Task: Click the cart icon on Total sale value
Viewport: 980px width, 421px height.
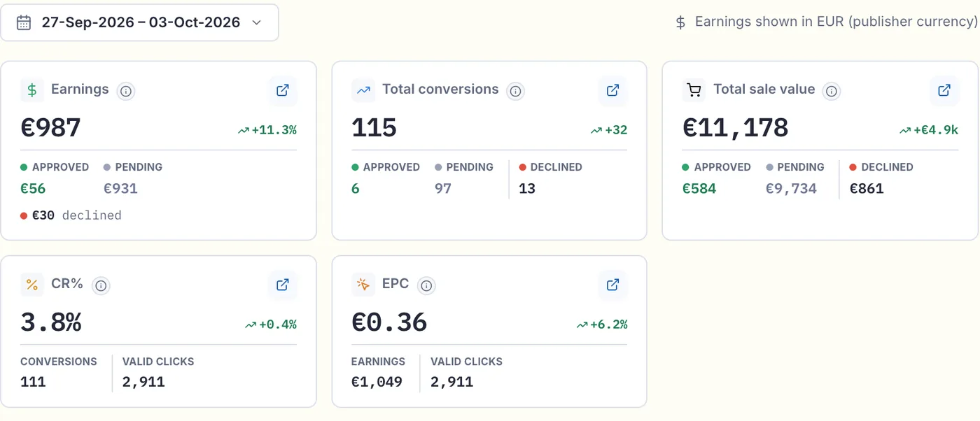Action: pyautogui.click(x=694, y=90)
